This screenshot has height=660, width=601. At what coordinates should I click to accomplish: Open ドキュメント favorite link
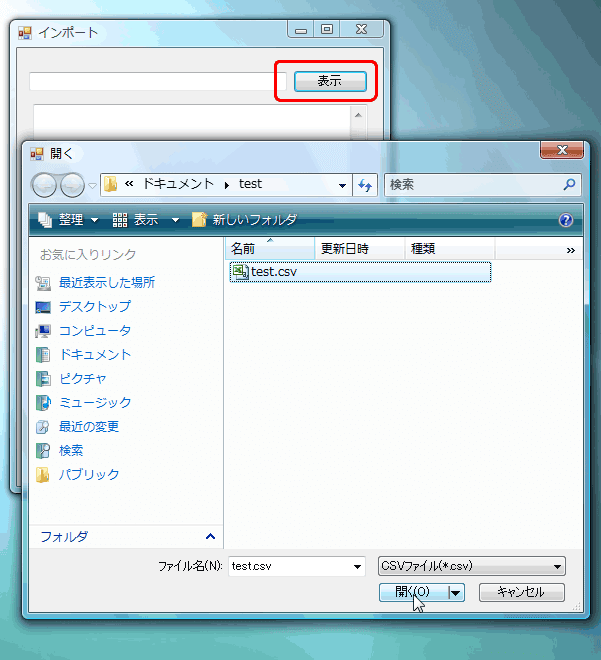(x=94, y=355)
